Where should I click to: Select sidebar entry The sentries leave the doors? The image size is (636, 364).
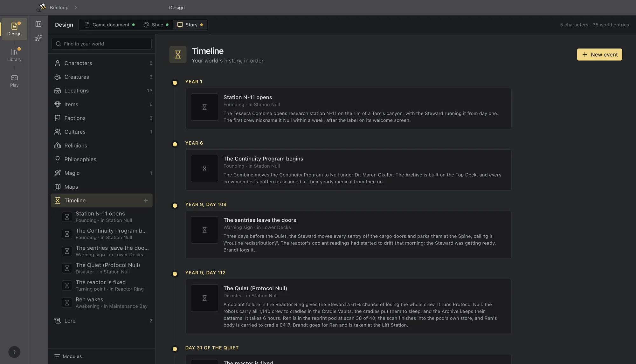[x=106, y=251]
